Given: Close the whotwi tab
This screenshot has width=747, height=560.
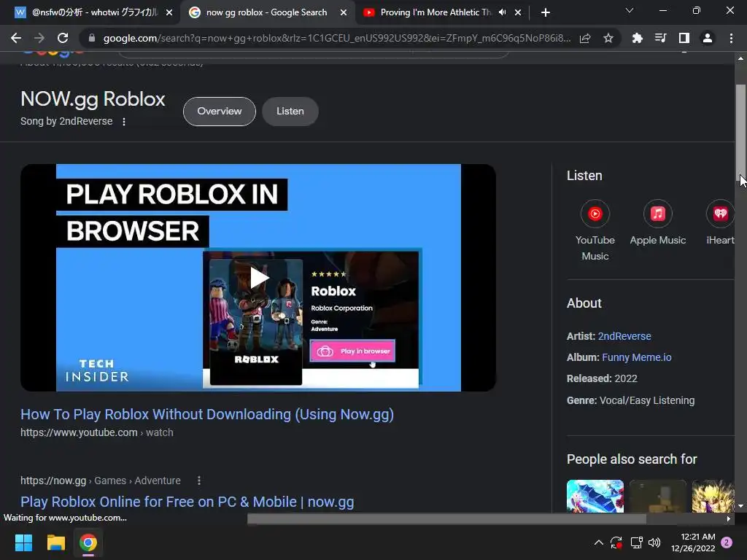Looking at the screenshot, I should pos(169,13).
